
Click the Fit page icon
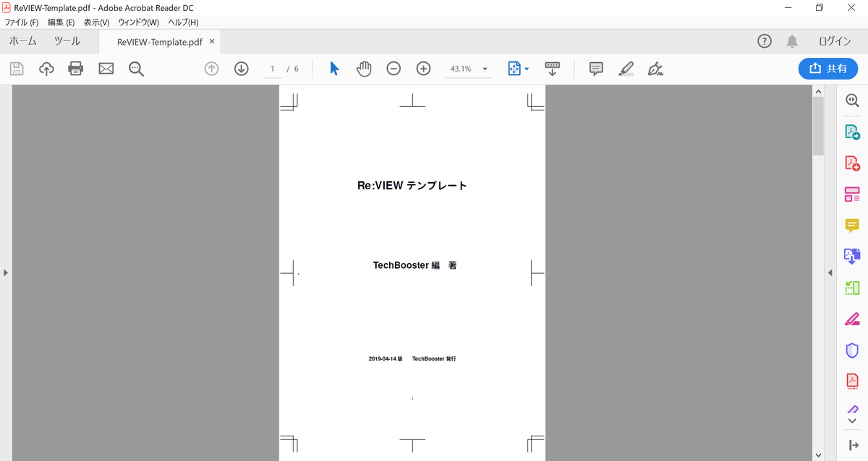[x=514, y=69]
